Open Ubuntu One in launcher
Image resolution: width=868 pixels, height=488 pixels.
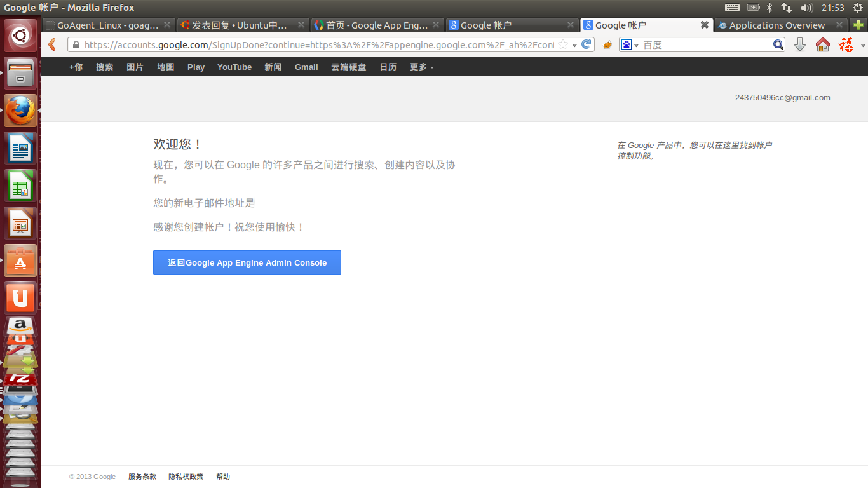21,298
